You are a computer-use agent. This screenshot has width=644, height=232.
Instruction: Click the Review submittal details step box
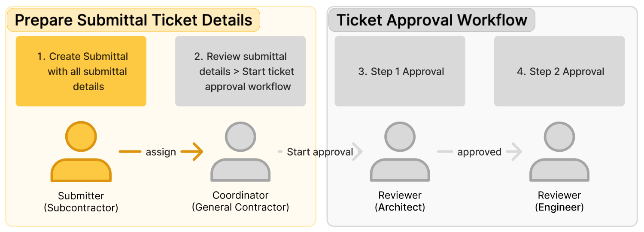point(240,71)
